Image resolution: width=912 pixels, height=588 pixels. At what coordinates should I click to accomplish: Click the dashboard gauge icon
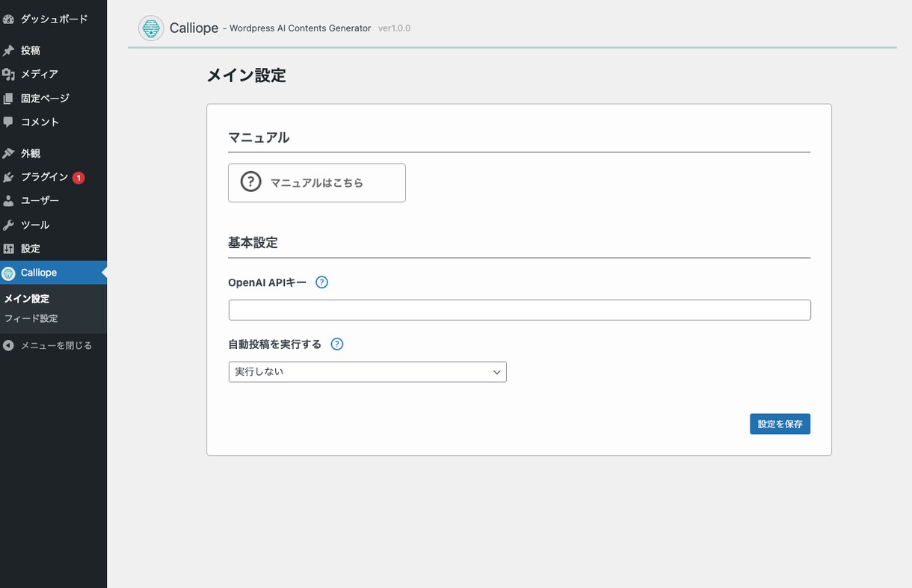[x=8, y=19]
